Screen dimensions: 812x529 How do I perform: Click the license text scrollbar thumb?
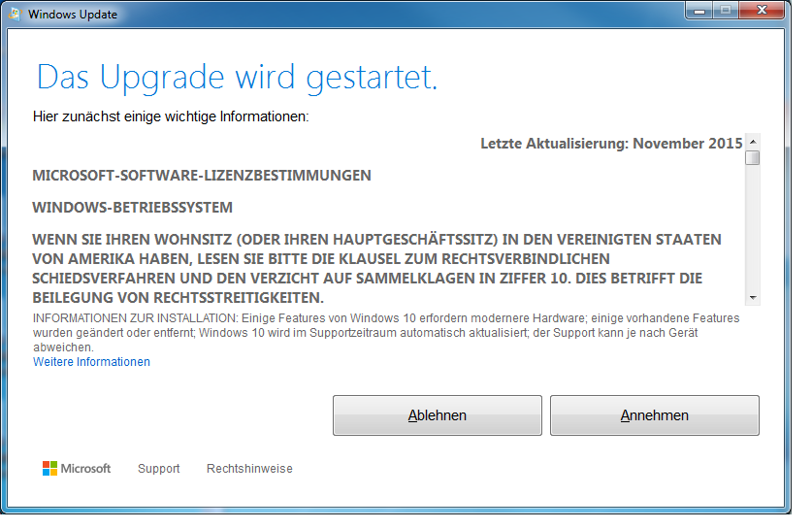(x=753, y=157)
